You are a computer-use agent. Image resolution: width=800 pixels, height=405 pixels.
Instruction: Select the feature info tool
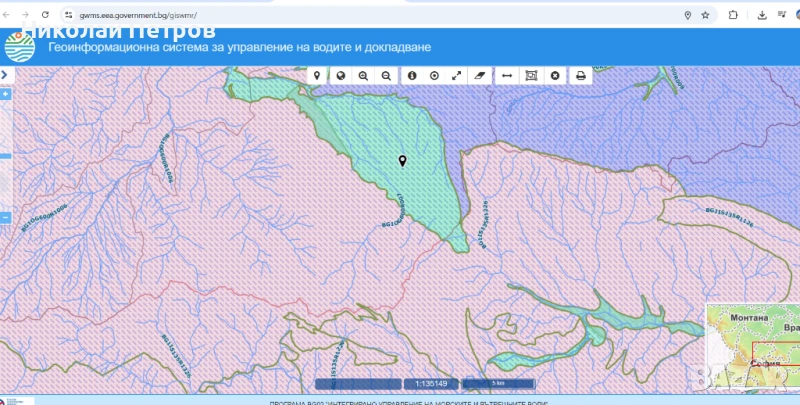click(x=411, y=75)
